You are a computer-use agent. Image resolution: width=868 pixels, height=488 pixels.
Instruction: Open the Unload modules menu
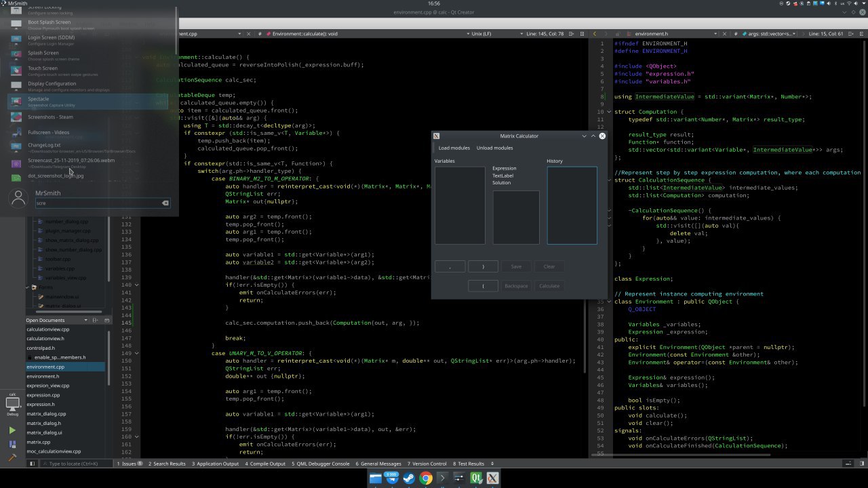point(494,148)
